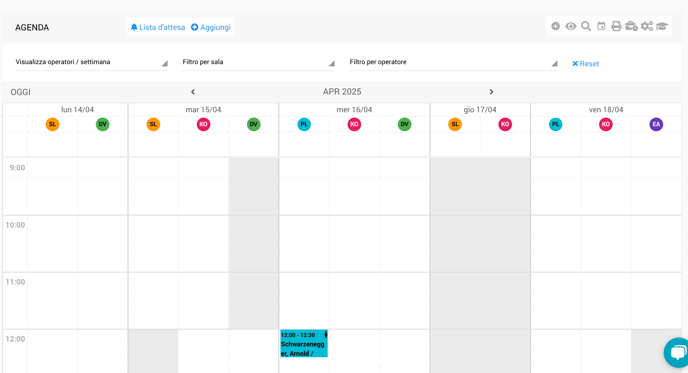Click the bell Lista d'attesa link
Image resolution: width=688 pixels, height=373 pixels.
coord(158,27)
